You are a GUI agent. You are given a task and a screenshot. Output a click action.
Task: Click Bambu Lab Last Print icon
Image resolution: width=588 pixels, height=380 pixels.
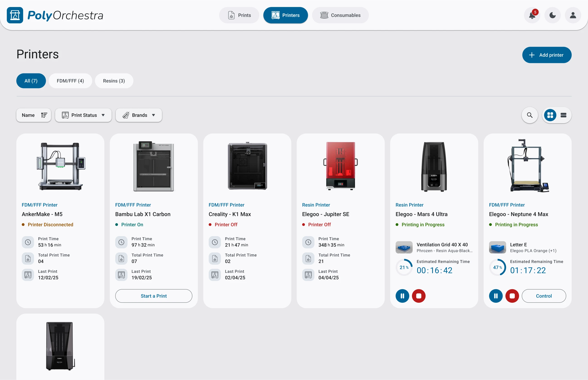click(x=121, y=275)
